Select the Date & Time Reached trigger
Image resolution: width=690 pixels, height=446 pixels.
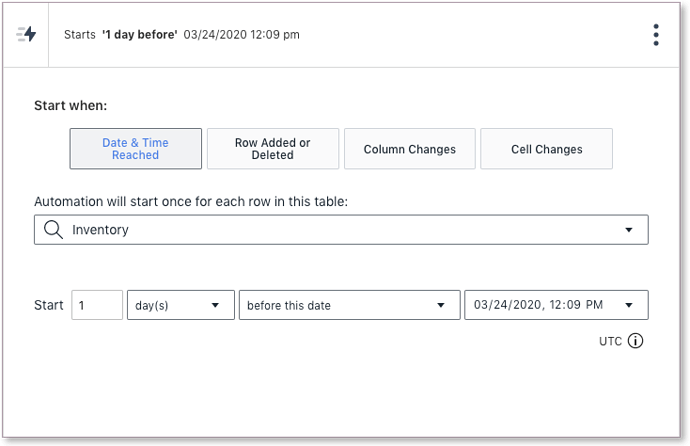(136, 149)
